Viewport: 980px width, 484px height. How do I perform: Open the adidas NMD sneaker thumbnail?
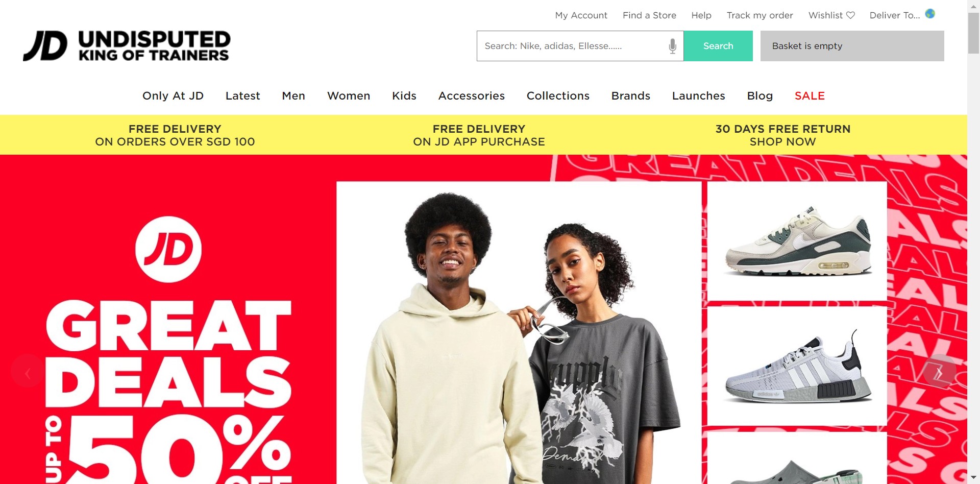pos(797,366)
